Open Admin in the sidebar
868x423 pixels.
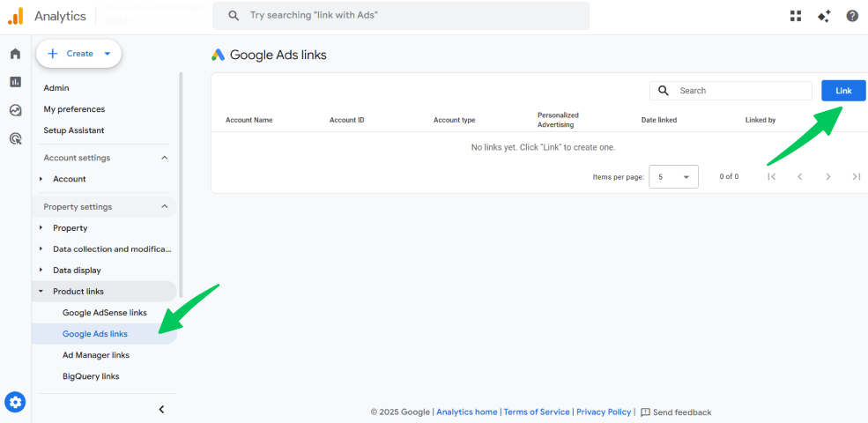pyautogui.click(x=56, y=88)
